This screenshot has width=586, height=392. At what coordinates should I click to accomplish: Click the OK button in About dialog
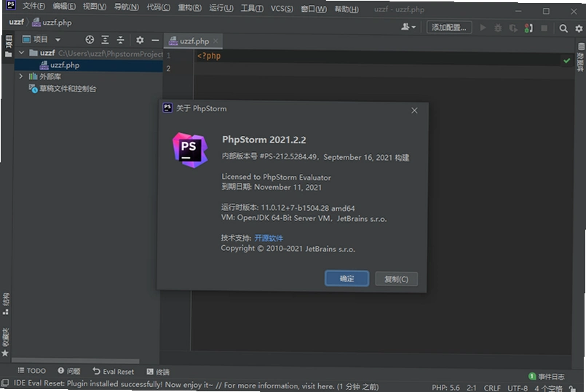(x=347, y=279)
